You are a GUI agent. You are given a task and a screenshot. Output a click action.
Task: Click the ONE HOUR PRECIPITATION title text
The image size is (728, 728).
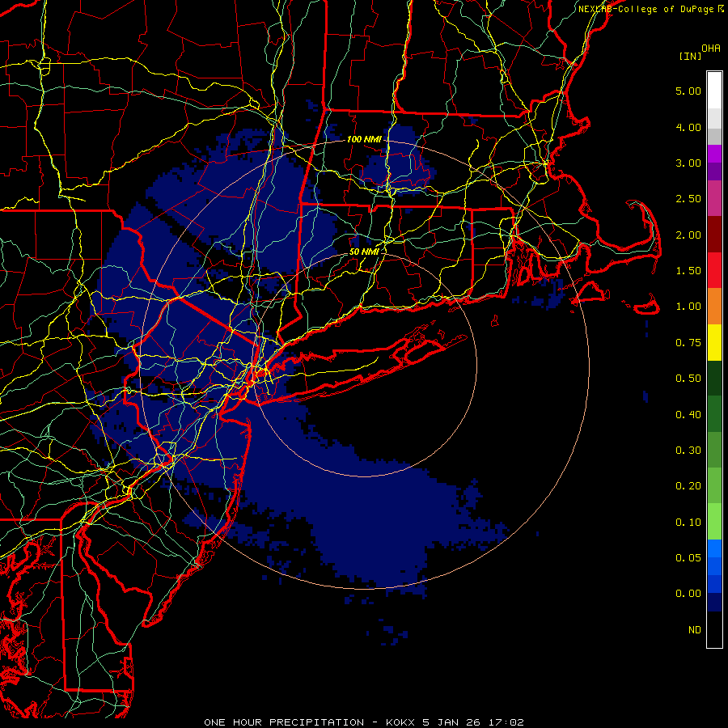point(284,722)
